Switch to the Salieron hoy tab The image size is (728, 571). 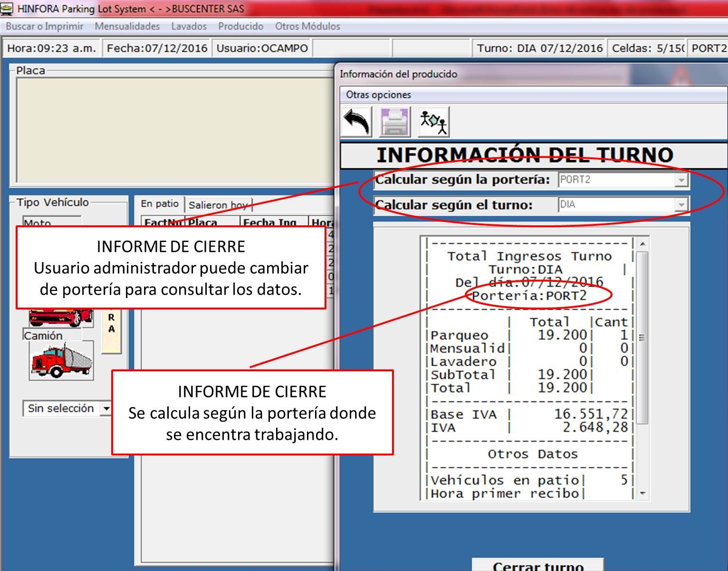point(218,205)
